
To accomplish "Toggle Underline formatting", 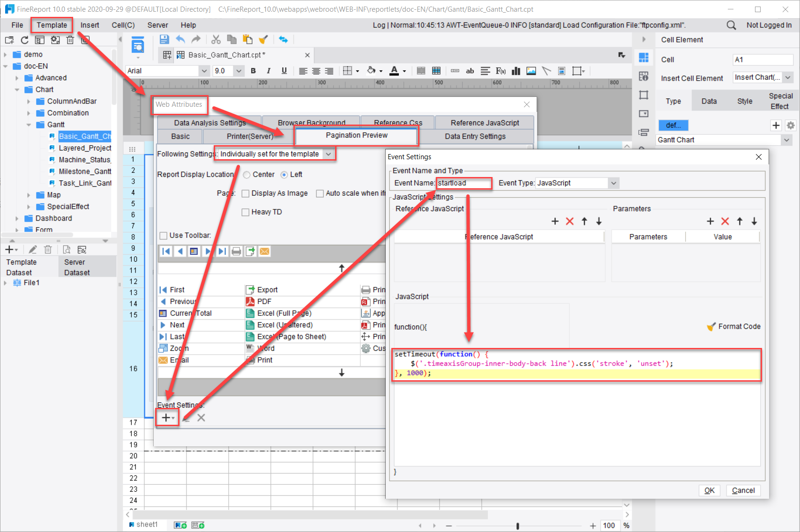I will tap(284, 71).
